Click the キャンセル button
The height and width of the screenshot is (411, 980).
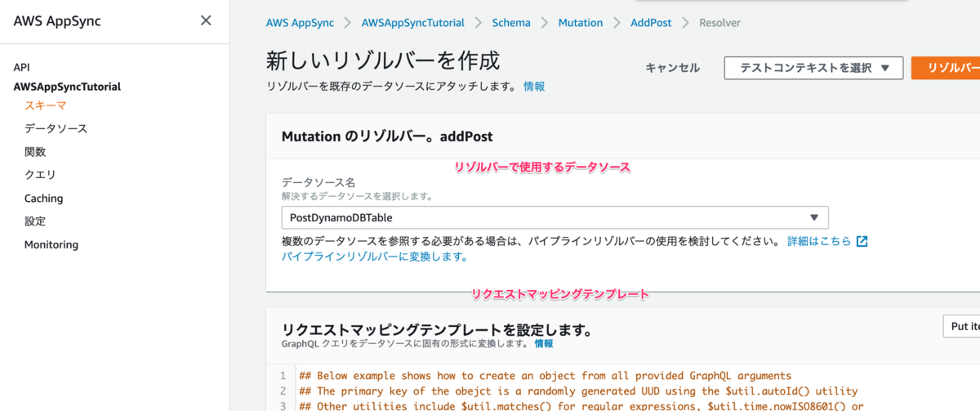pos(672,68)
